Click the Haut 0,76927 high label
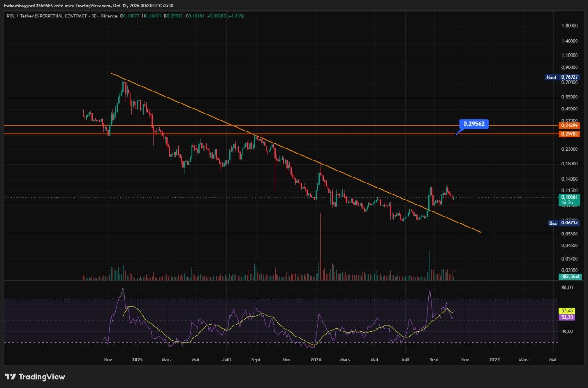 563,77
